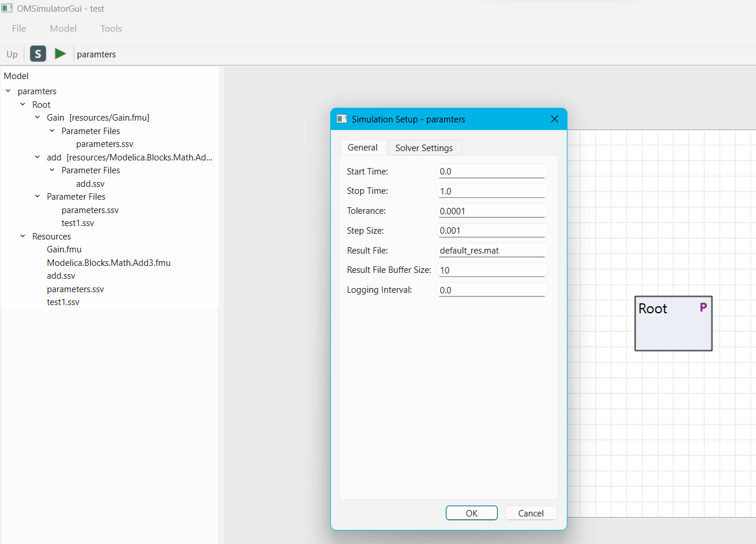Image resolution: width=756 pixels, height=544 pixels.
Task: Select the Root tree item
Action: 42,104
